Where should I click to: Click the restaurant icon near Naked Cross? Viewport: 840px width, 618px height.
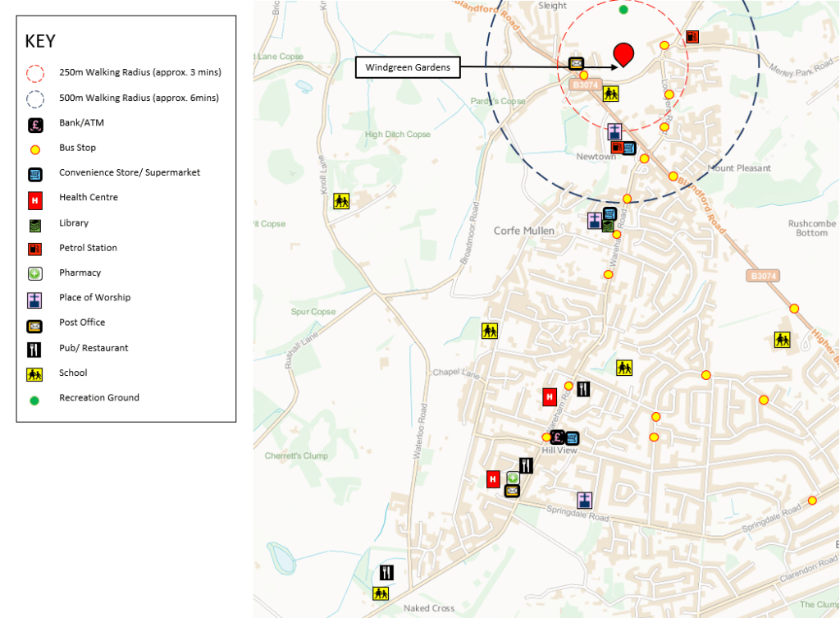click(386, 573)
